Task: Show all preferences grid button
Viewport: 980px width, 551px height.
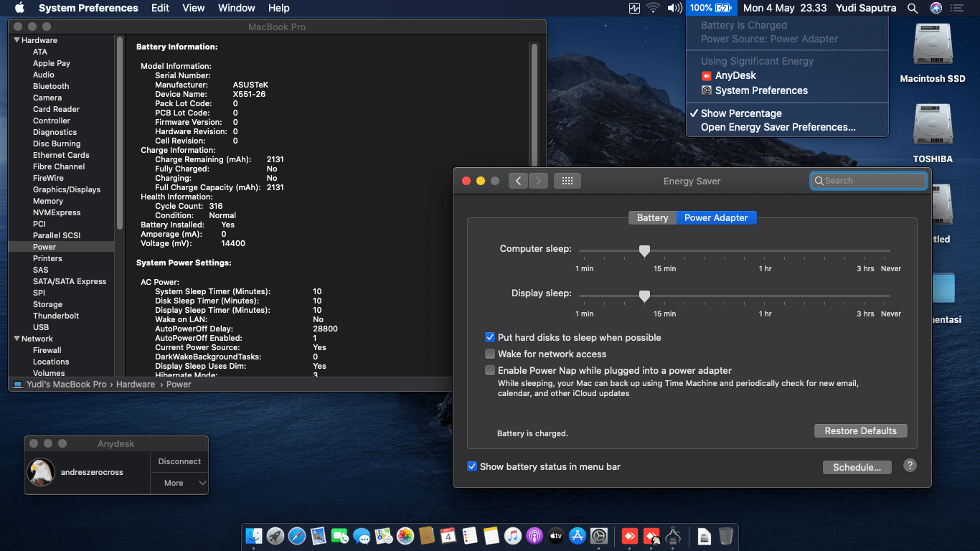Action: pos(567,181)
